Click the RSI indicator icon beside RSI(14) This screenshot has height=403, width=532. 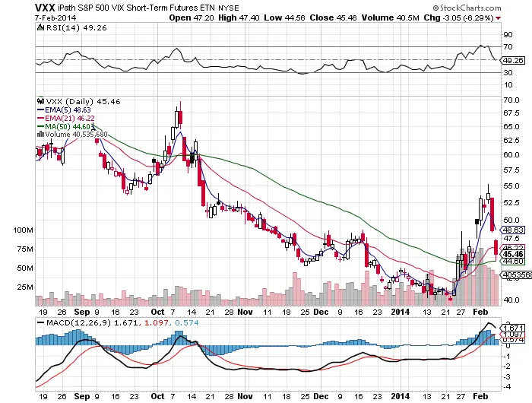point(40,27)
